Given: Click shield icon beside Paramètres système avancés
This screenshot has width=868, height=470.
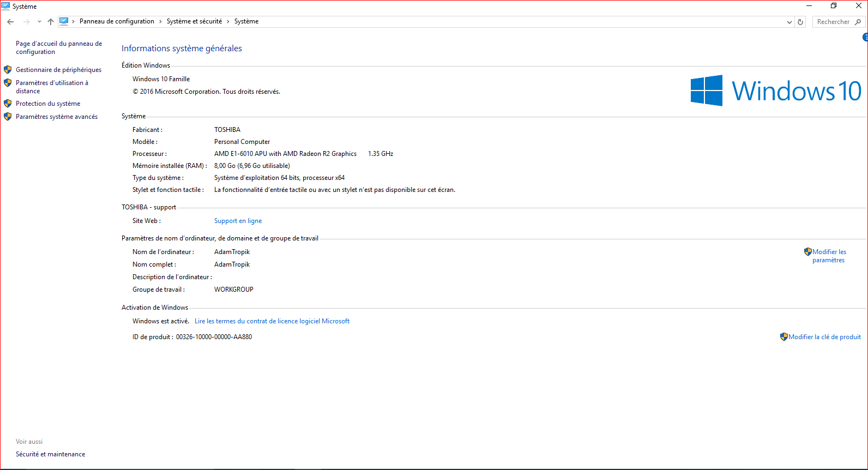Looking at the screenshot, I should tap(8, 117).
